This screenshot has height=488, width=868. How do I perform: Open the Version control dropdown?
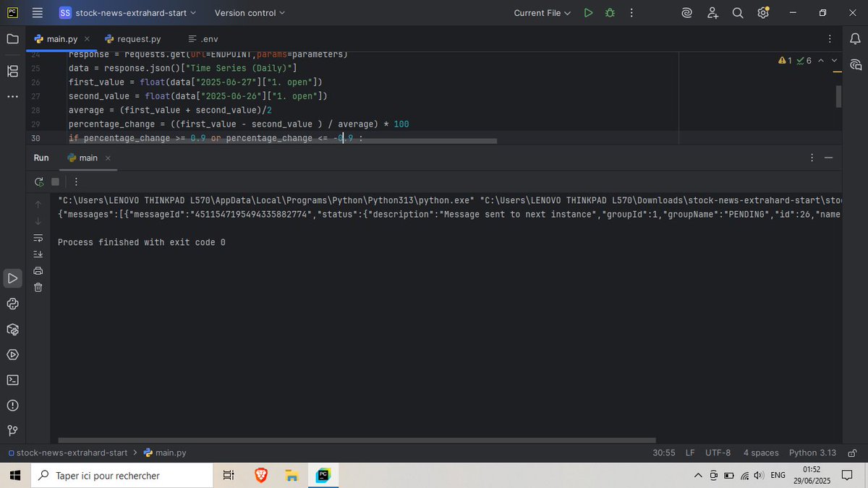pos(250,13)
